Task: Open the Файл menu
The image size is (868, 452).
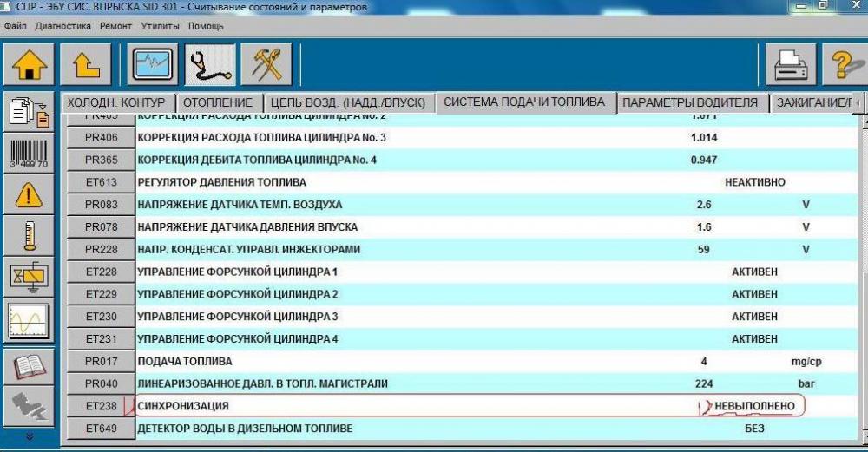Action: pyautogui.click(x=15, y=26)
